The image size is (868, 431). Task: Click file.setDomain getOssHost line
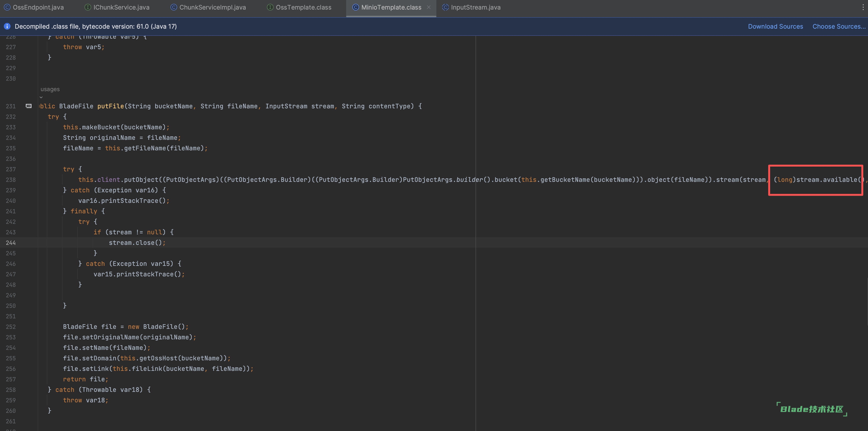coord(147,358)
